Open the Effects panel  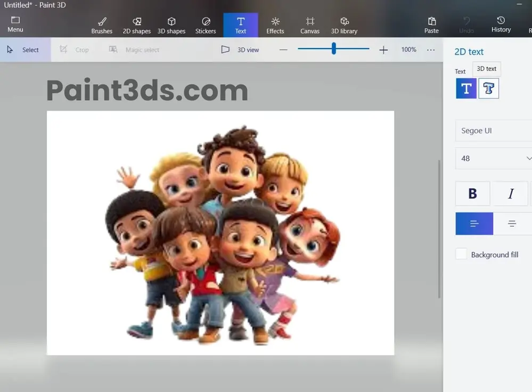[x=275, y=24]
